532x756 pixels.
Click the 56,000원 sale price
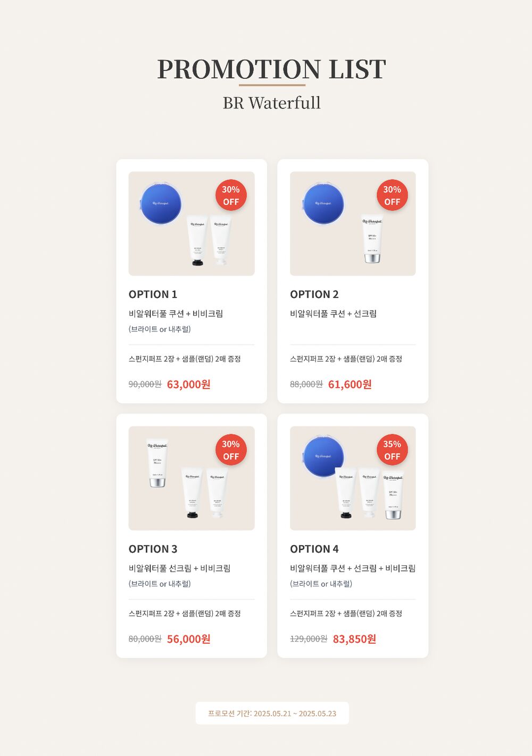pyautogui.click(x=189, y=639)
